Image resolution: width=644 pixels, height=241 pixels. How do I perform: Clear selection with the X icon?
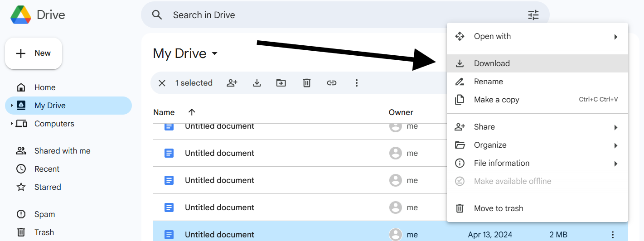coord(162,83)
